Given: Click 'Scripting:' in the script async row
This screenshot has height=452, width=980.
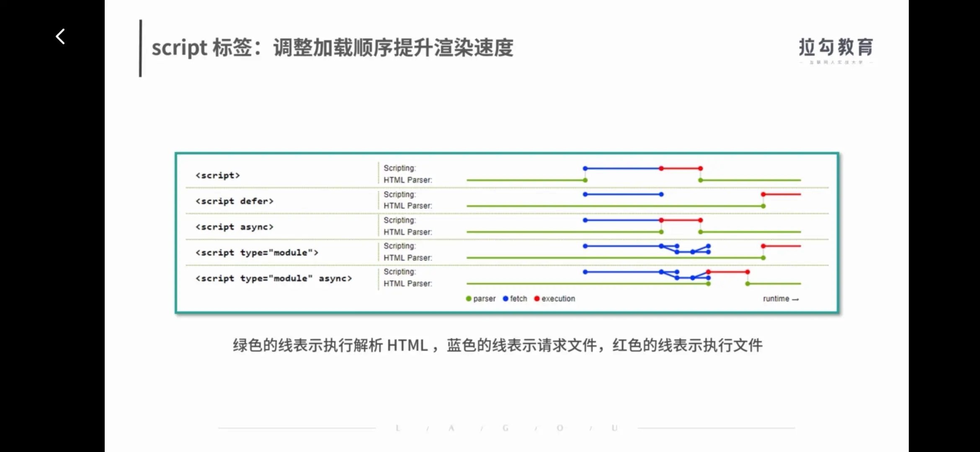Looking at the screenshot, I should coord(400,220).
